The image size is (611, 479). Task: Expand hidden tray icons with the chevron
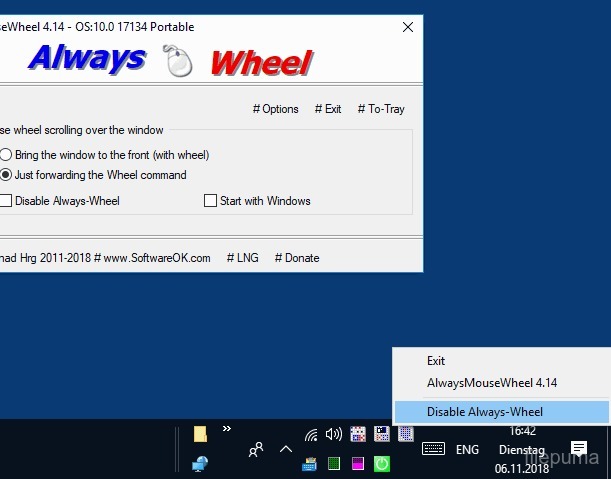tap(286, 450)
